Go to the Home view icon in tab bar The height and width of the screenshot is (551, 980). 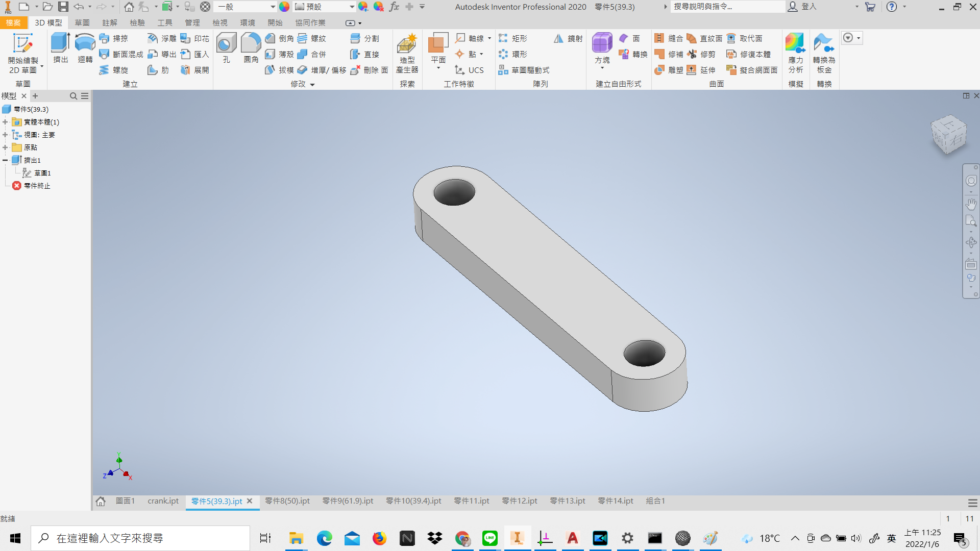pyautogui.click(x=101, y=501)
